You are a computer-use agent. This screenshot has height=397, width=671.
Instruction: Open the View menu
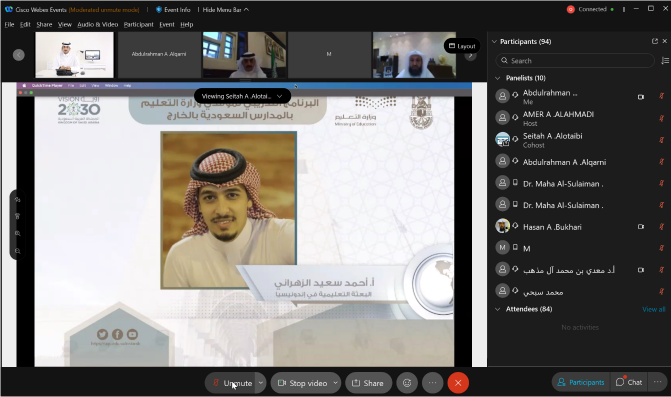[x=65, y=24]
